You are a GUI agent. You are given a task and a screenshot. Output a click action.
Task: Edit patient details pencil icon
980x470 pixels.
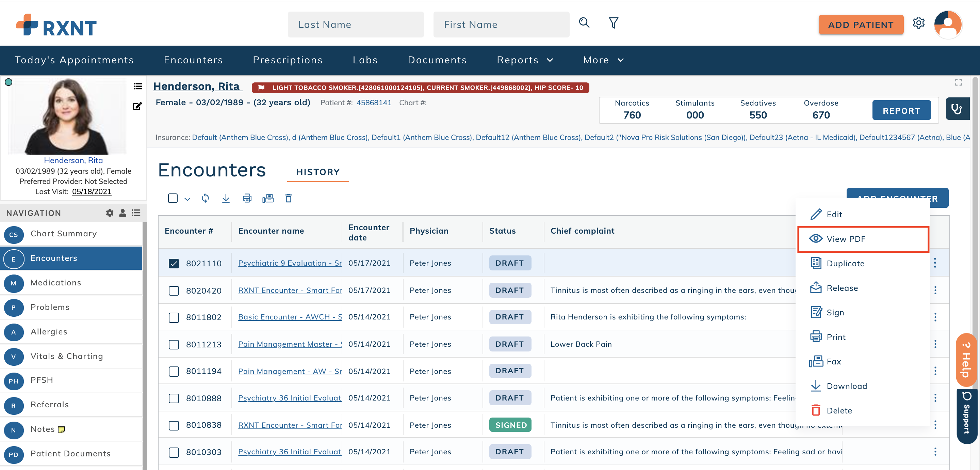tap(137, 106)
